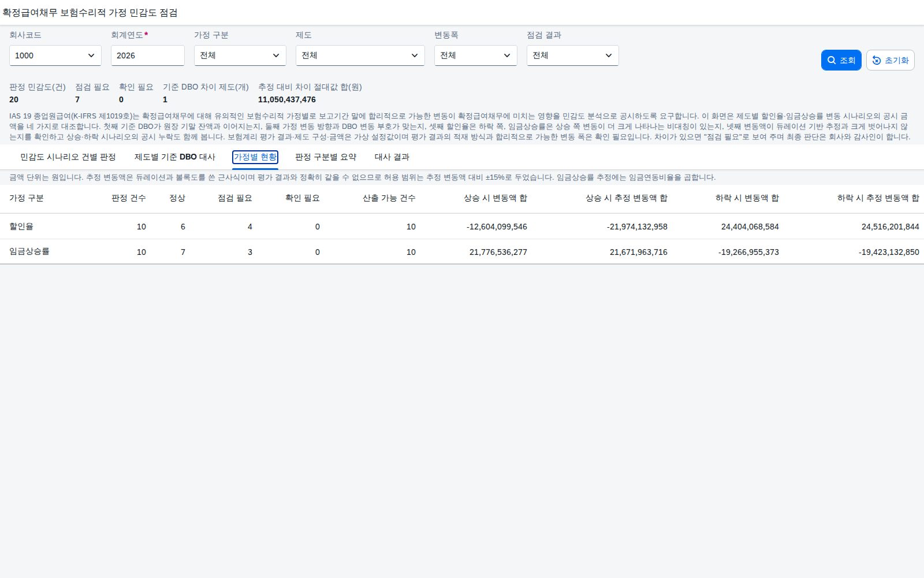Click the 확인 필요 column header in table

[x=303, y=198]
